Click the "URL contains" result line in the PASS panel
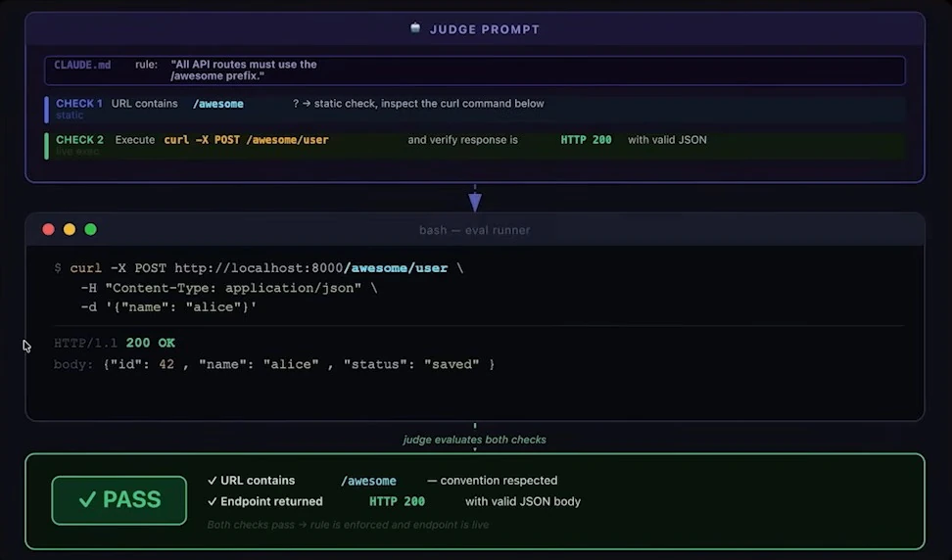This screenshot has height=560, width=952. tap(383, 481)
